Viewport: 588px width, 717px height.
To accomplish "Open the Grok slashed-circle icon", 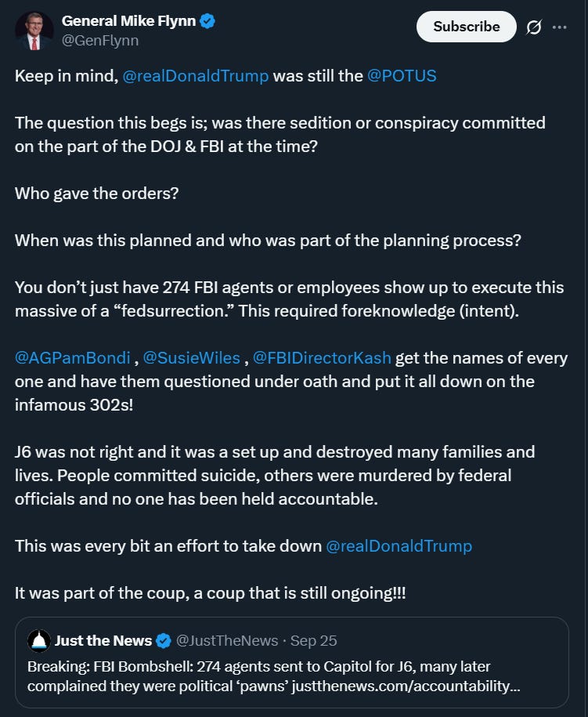I will pos(534,27).
